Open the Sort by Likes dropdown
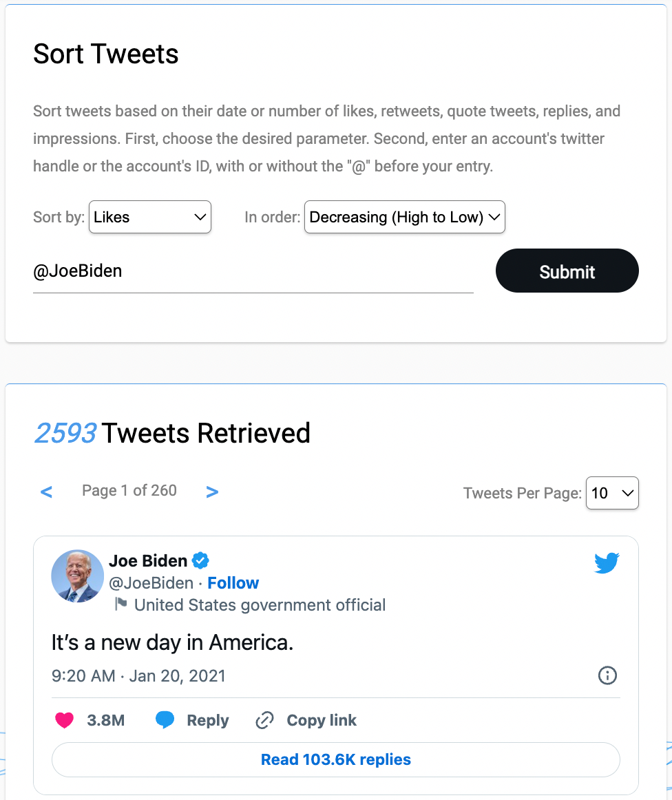This screenshot has height=800, width=672. [150, 217]
